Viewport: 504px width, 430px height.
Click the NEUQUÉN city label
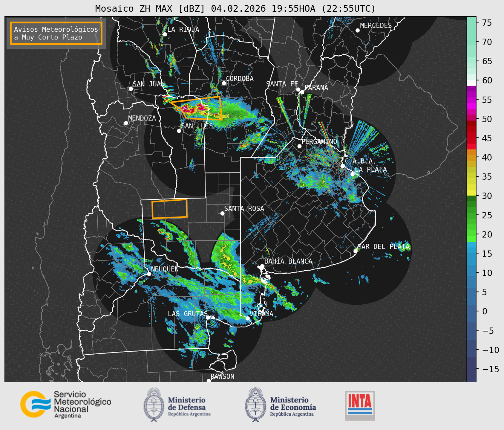coord(165,269)
